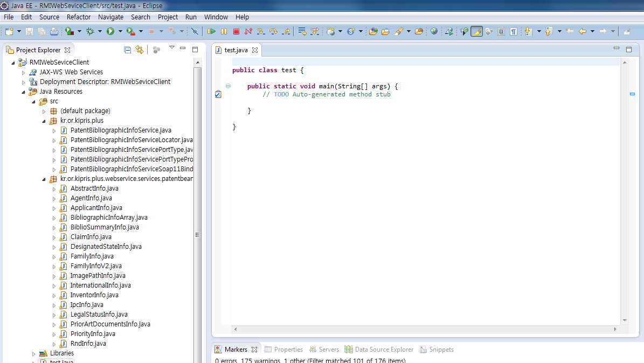Screen dimensions: 644x363
Task: Collapse the kr.or.kipris.plus package node
Action: [44, 121]
